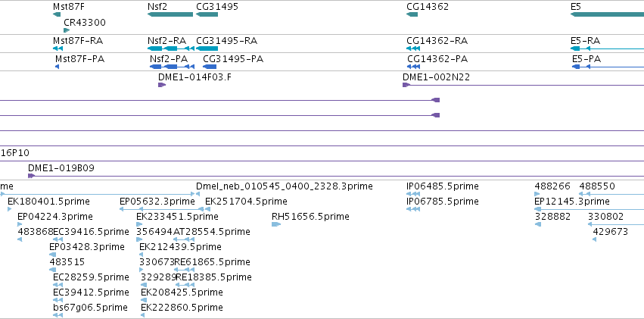The height and width of the screenshot is (319, 644).
Task: Select the CR43300 gene arrow glyph
Action: [67, 30]
